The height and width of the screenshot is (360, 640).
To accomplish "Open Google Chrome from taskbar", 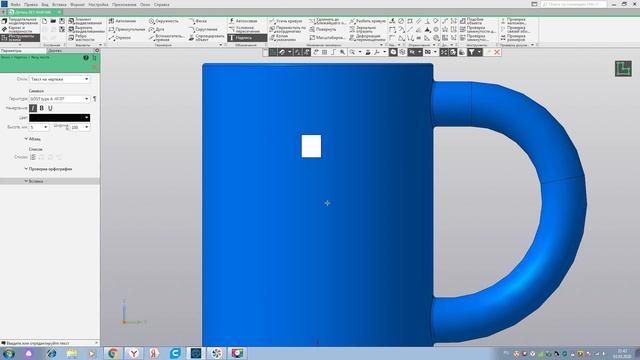I will (113, 353).
